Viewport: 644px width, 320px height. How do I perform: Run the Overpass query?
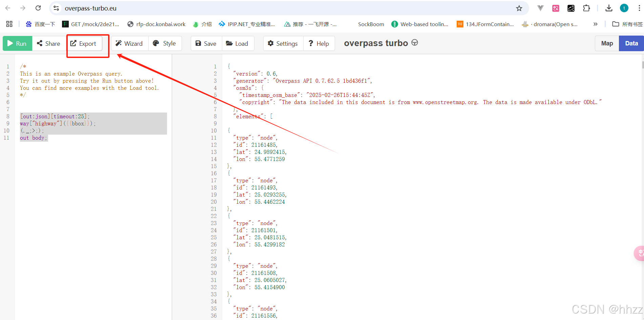(18, 43)
